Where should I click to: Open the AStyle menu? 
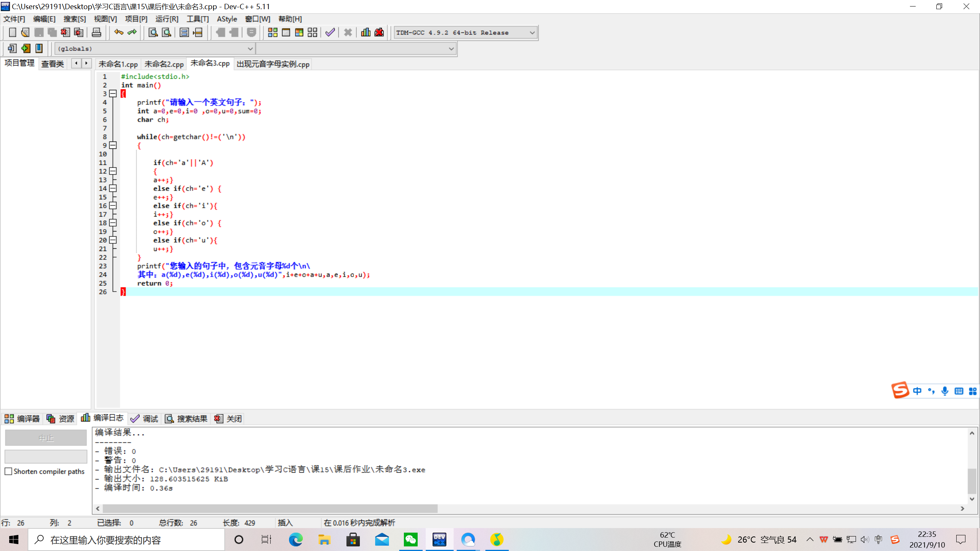coord(227,19)
